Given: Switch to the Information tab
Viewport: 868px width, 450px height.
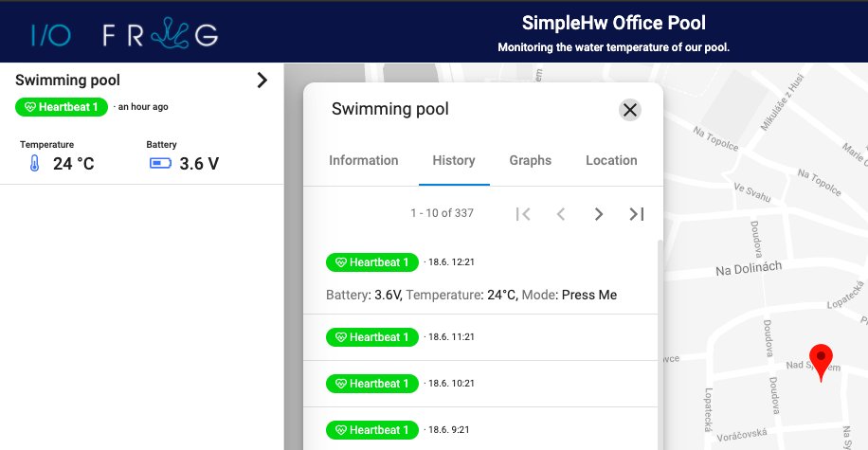Looking at the screenshot, I should click(x=364, y=160).
